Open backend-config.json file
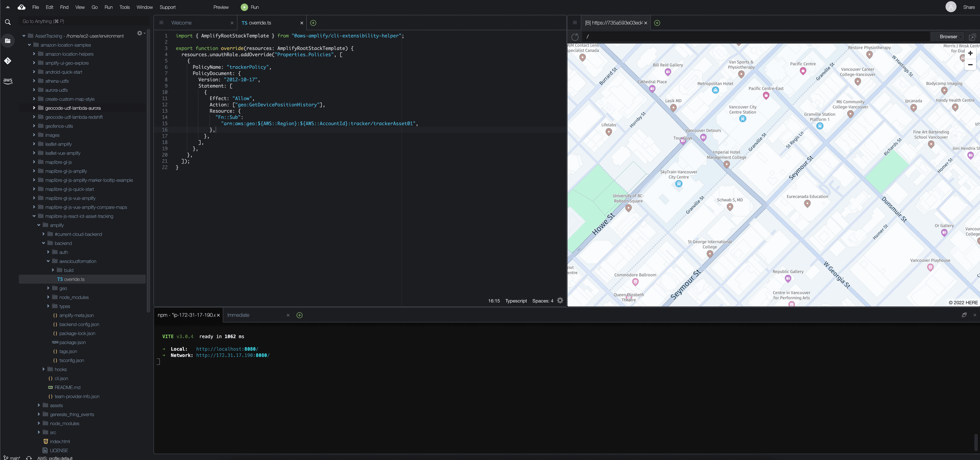 coord(79,324)
